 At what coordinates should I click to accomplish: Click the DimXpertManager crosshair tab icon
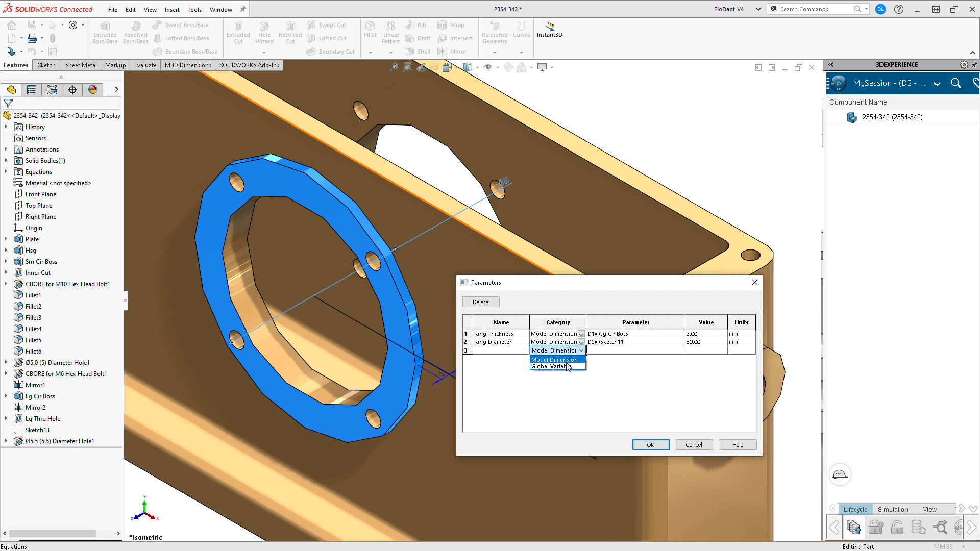pyautogui.click(x=72, y=90)
